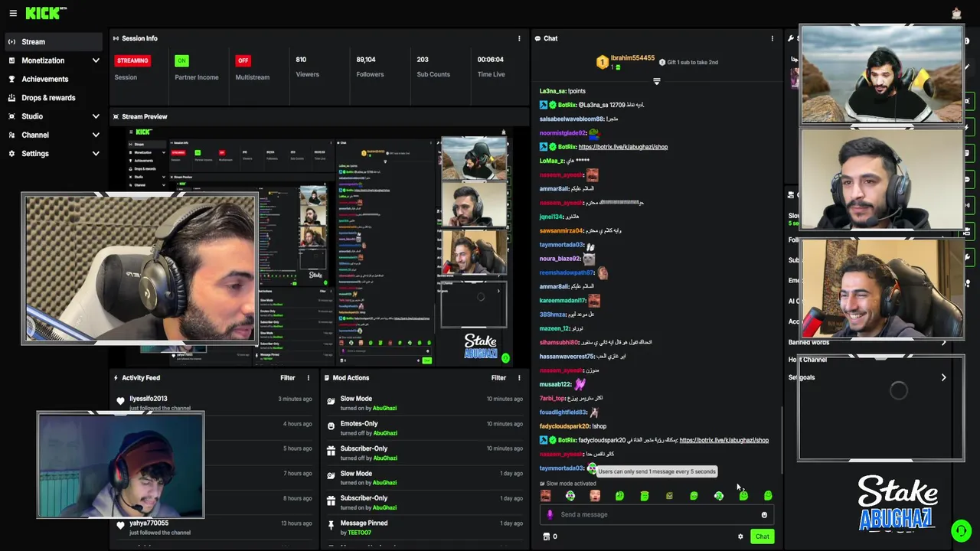Expand the Monetization sidebar chevron
The width and height of the screenshot is (980, 551).
(96, 60)
